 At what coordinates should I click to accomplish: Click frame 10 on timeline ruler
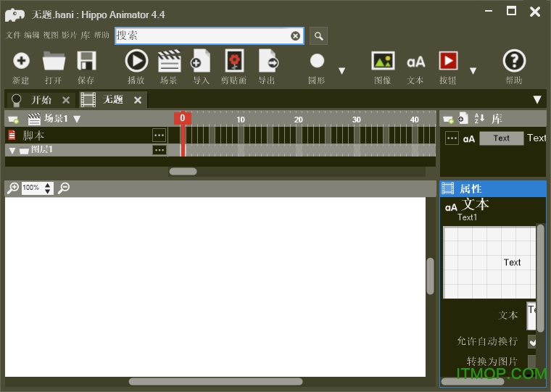[x=241, y=120]
